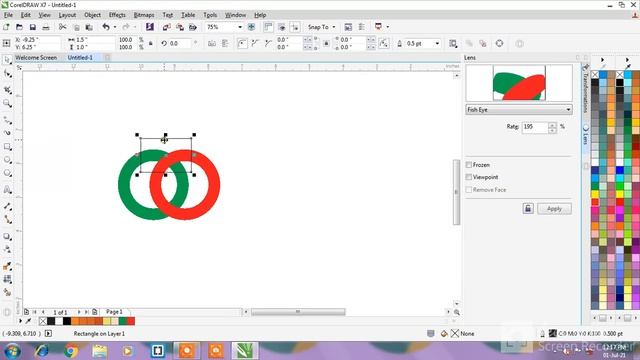The image size is (640, 360).
Task: Select the Crop tool in the toolbox
Action: (7, 90)
